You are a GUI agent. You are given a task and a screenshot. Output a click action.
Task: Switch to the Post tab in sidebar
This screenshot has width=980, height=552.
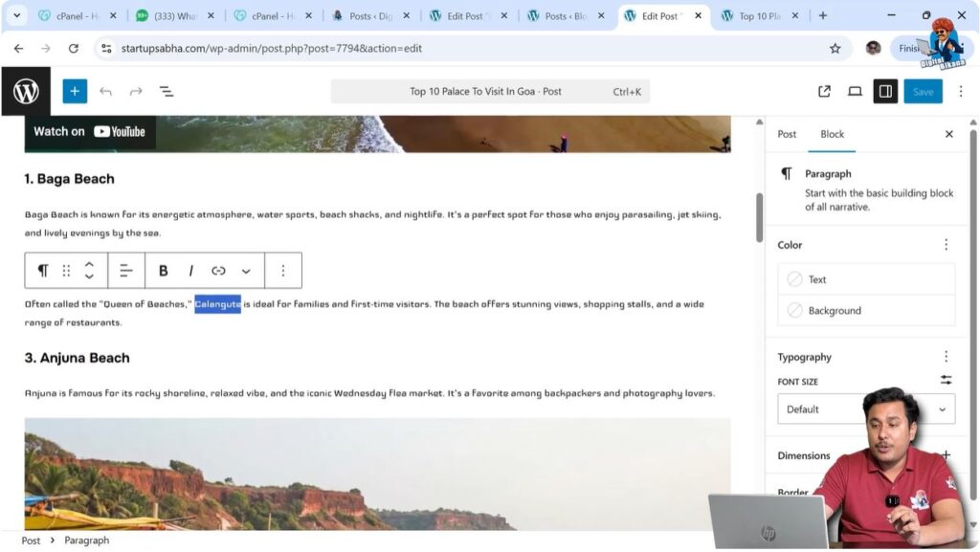[x=787, y=134]
